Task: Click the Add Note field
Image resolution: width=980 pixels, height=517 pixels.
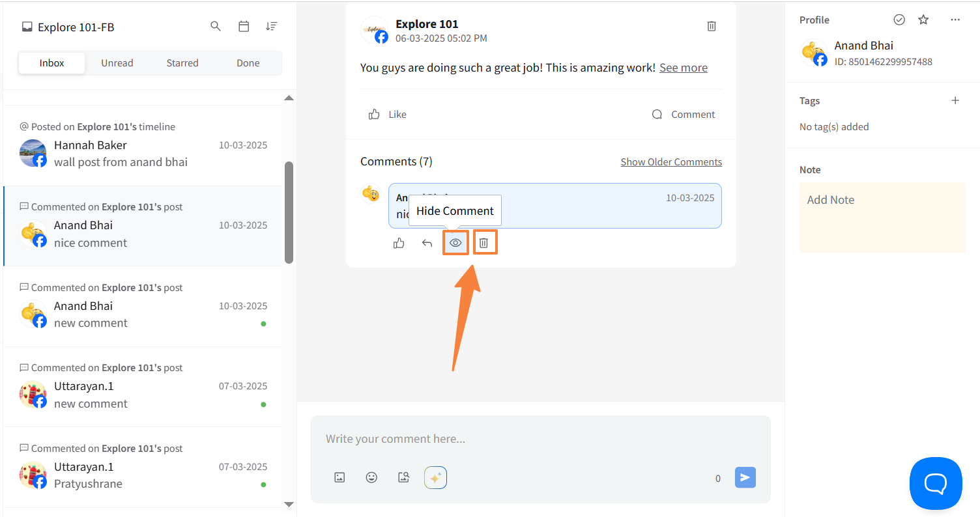Action: [x=882, y=217]
